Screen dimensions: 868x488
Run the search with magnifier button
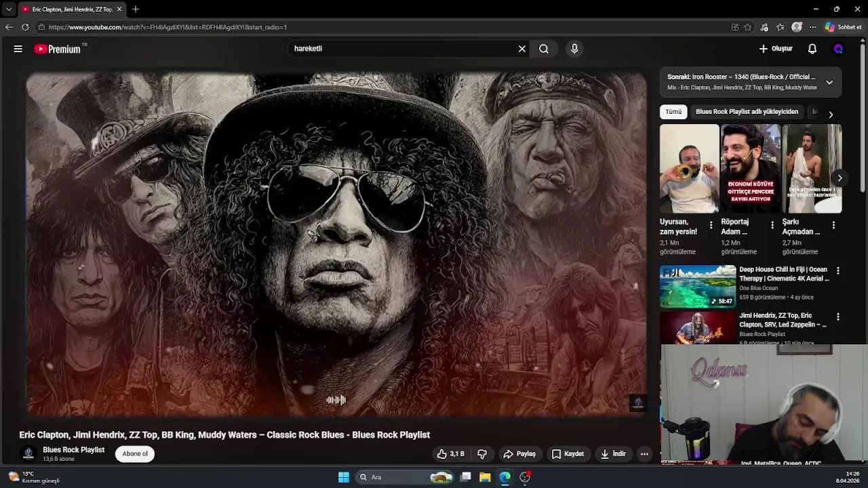pos(544,49)
